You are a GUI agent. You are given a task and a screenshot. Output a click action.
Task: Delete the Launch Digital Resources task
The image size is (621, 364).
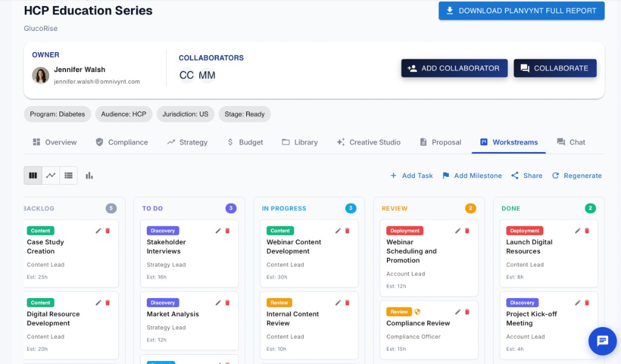[x=587, y=231]
